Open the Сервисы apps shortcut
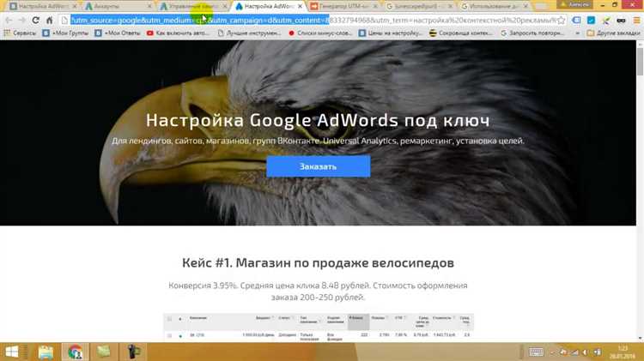644x361 pixels. (20, 33)
